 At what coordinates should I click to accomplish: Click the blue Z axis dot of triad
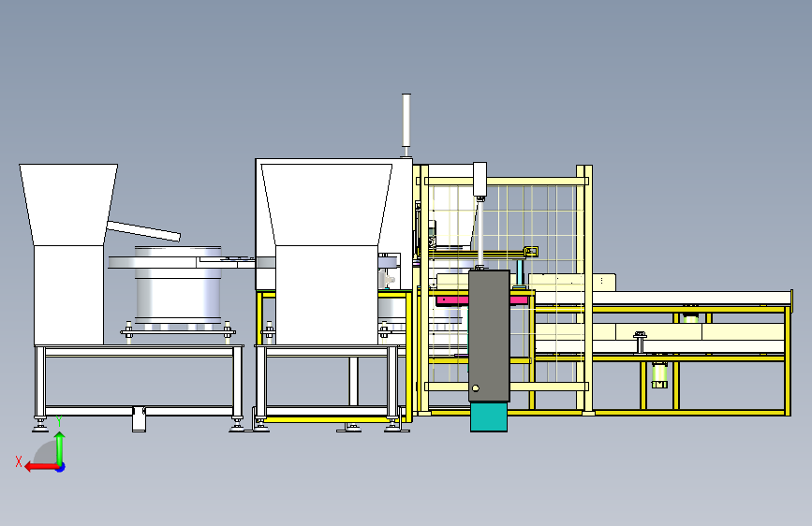[61, 467]
